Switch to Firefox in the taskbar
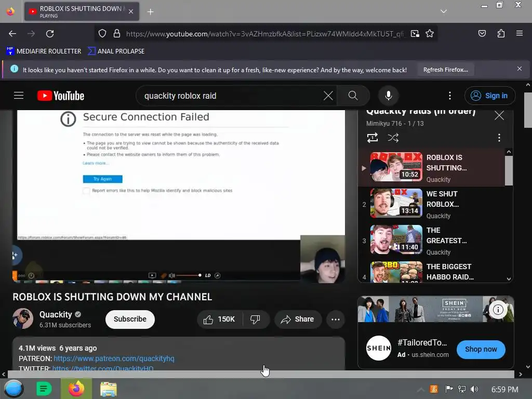This screenshot has width=532, height=399. (76, 389)
